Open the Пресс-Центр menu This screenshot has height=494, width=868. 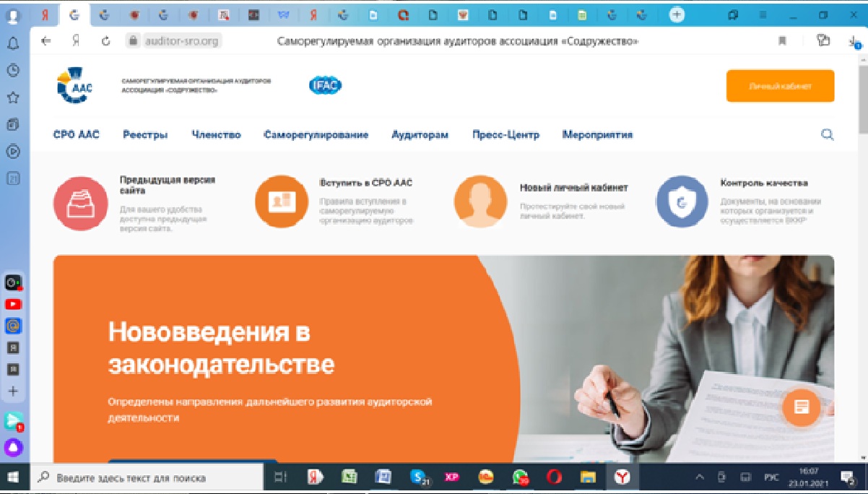click(x=505, y=134)
